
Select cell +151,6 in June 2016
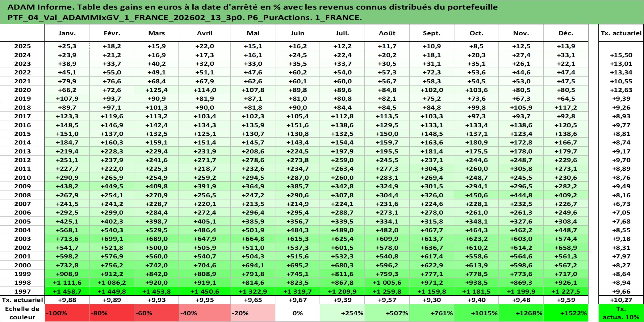point(298,125)
